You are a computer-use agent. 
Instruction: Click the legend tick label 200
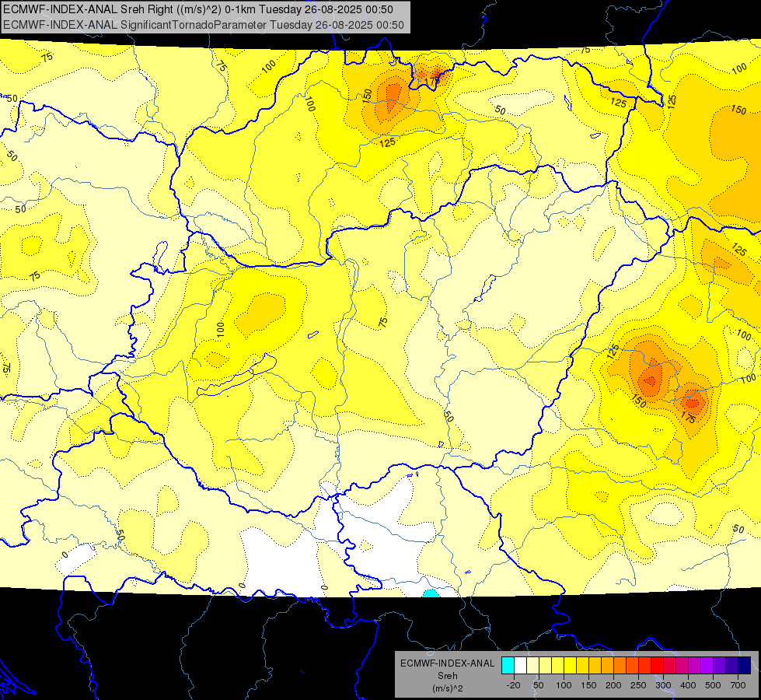tap(613, 685)
